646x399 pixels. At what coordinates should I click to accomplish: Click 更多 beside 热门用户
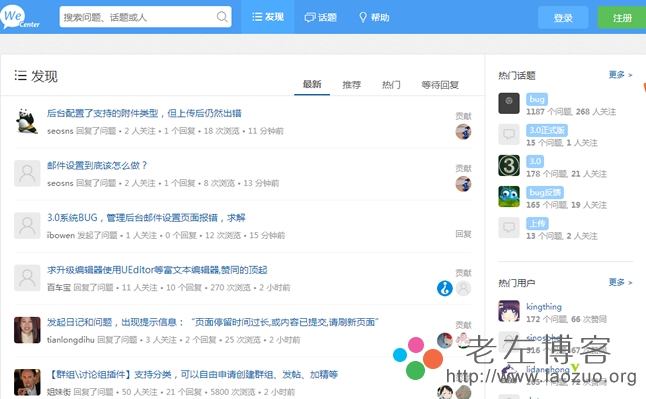click(620, 282)
